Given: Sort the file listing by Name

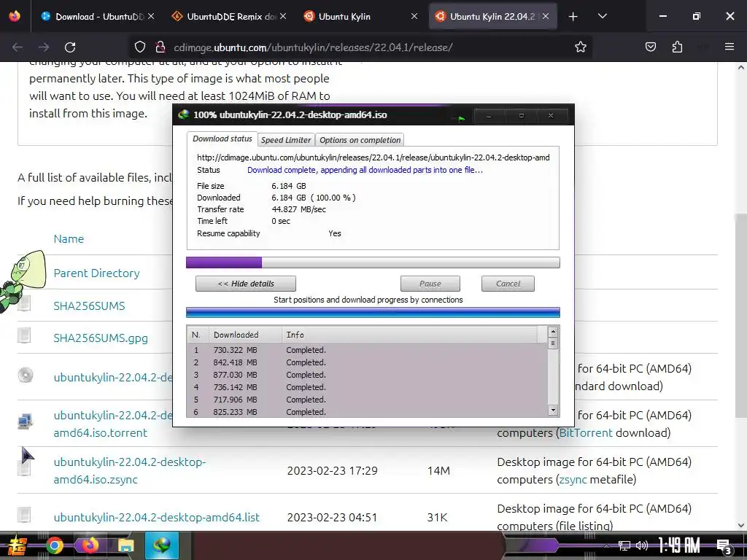Looking at the screenshot, I should [x=69, y=239].
